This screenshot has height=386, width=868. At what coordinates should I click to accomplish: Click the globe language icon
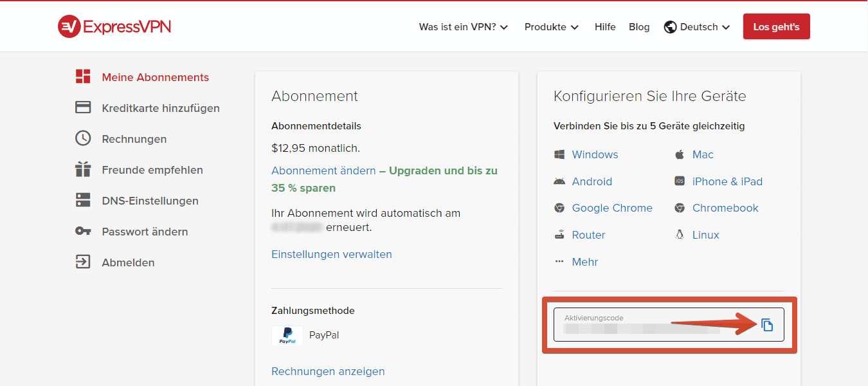pyautogui.click(x=671, y=27)
